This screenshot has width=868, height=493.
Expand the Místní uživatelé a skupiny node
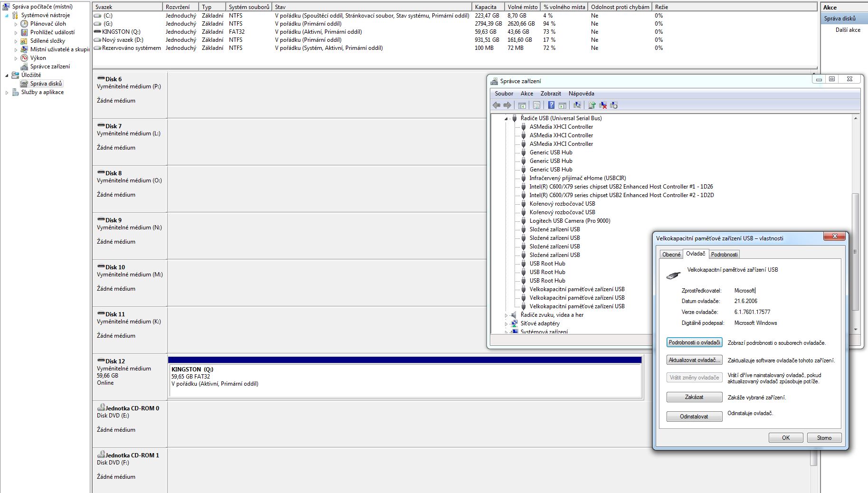pos(16,50)
